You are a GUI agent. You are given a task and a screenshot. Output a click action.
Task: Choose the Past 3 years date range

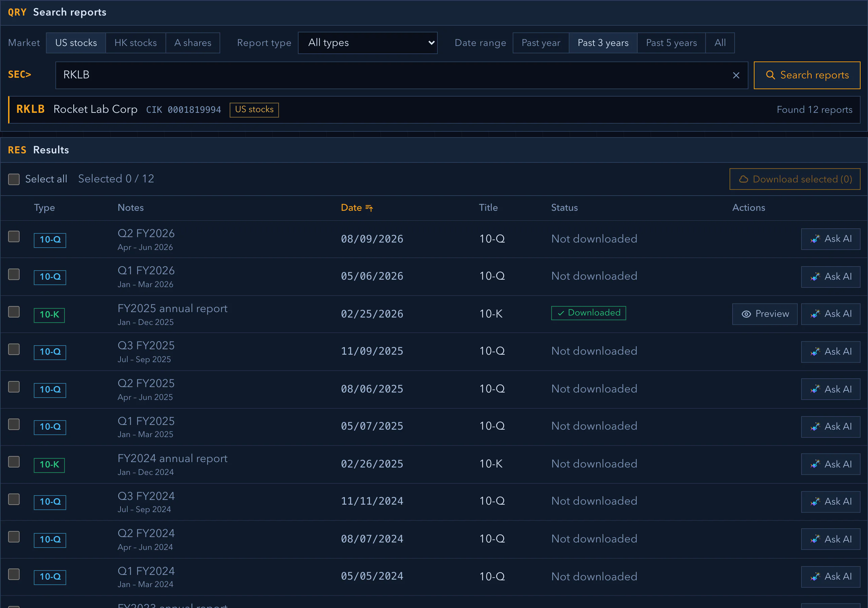coord(603,43)
